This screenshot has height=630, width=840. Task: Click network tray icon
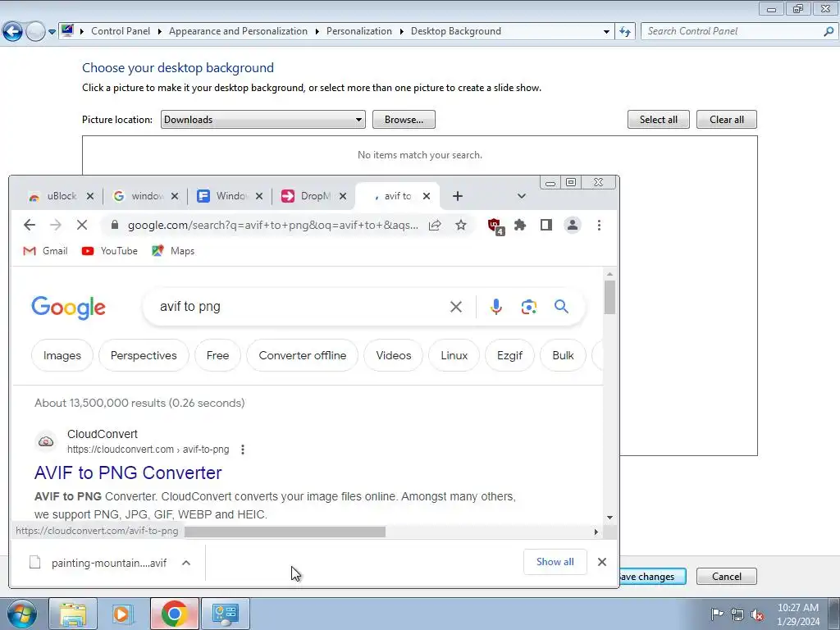(737, 614)
